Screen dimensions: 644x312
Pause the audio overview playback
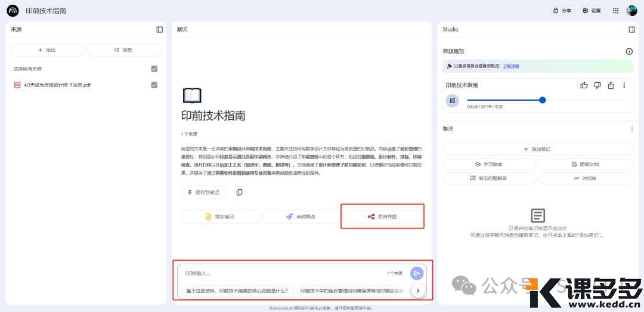tap(452, 100)
